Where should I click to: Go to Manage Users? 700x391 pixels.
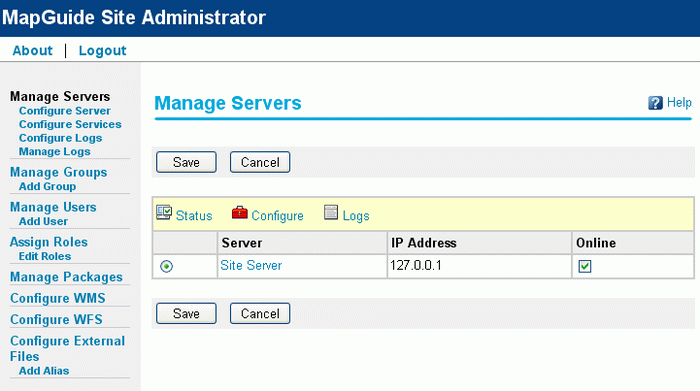pos(53,207)
